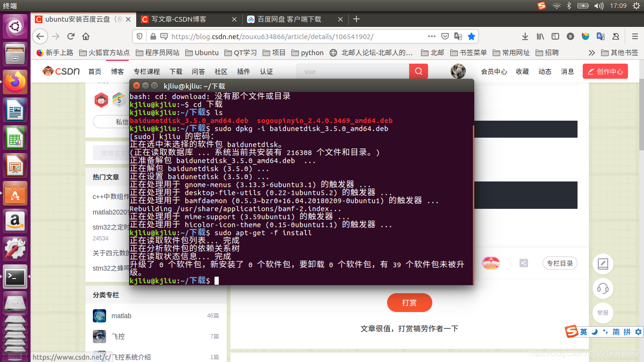The width and height of the screenshot is (644, 362).
Task: Open the Files manager in launcher
Action: tap(15, 54)
